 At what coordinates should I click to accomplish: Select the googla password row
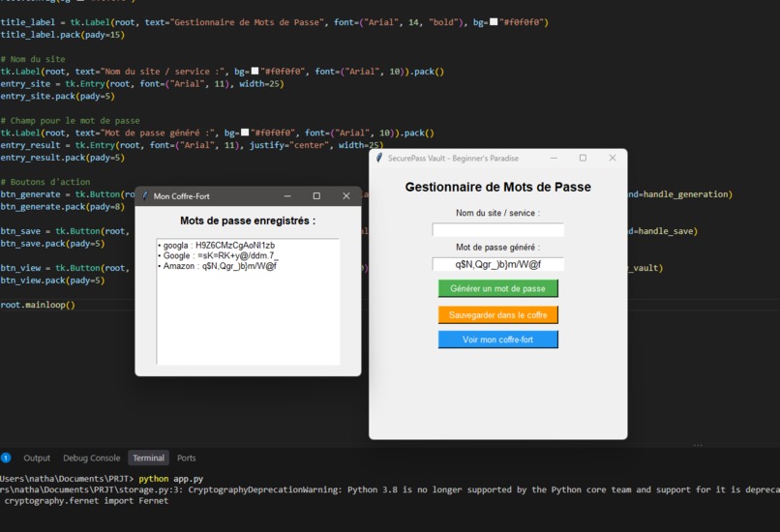(x=217, y=245)
